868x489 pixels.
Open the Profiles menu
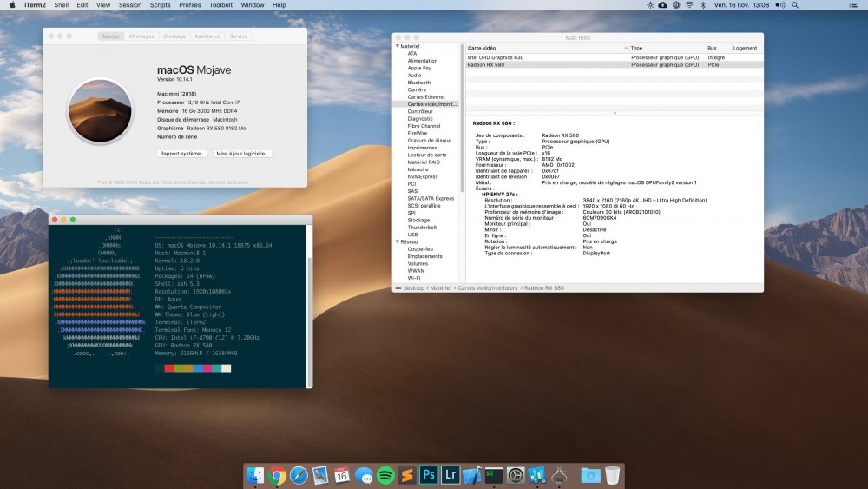(x=190, y=5)
